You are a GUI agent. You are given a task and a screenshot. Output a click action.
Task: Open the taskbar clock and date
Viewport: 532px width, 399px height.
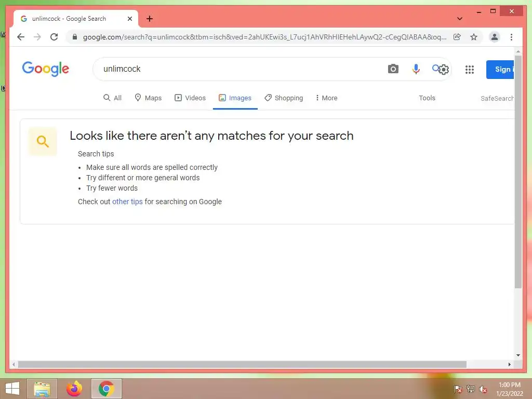(x=510, y=389)
